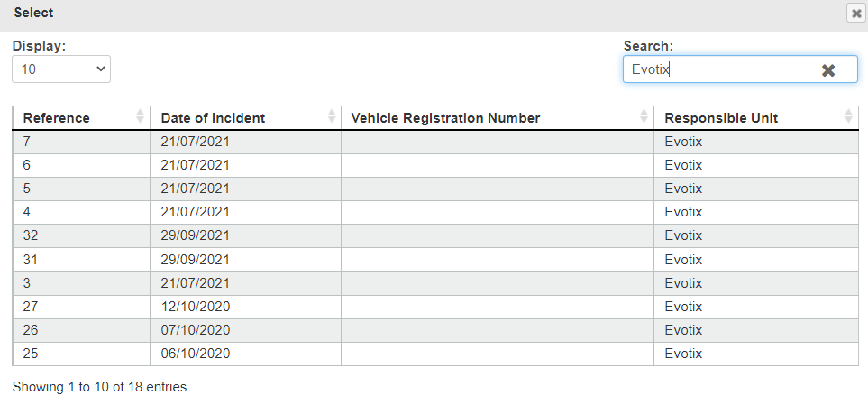Viewport: 868px width, 405px height.
Task: Sort by Responsible Unit header
Action: coord(721,118)
